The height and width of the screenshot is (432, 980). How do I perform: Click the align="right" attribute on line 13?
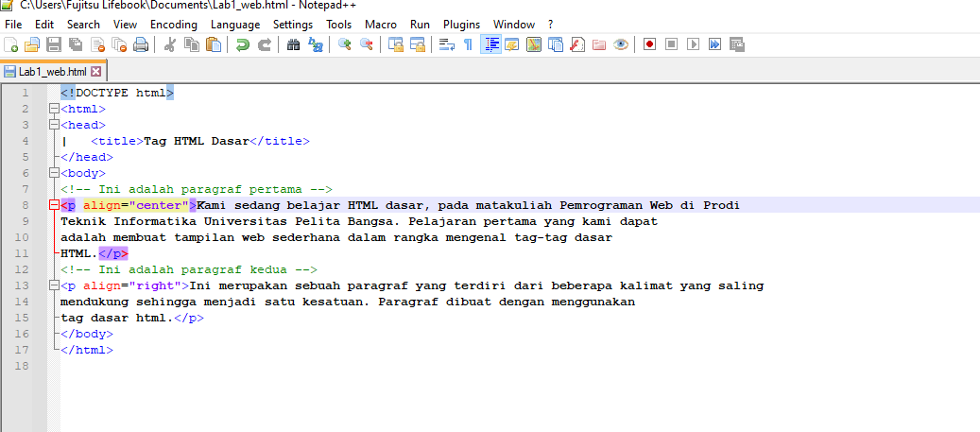pyautogui.click(x=132, y=285)
